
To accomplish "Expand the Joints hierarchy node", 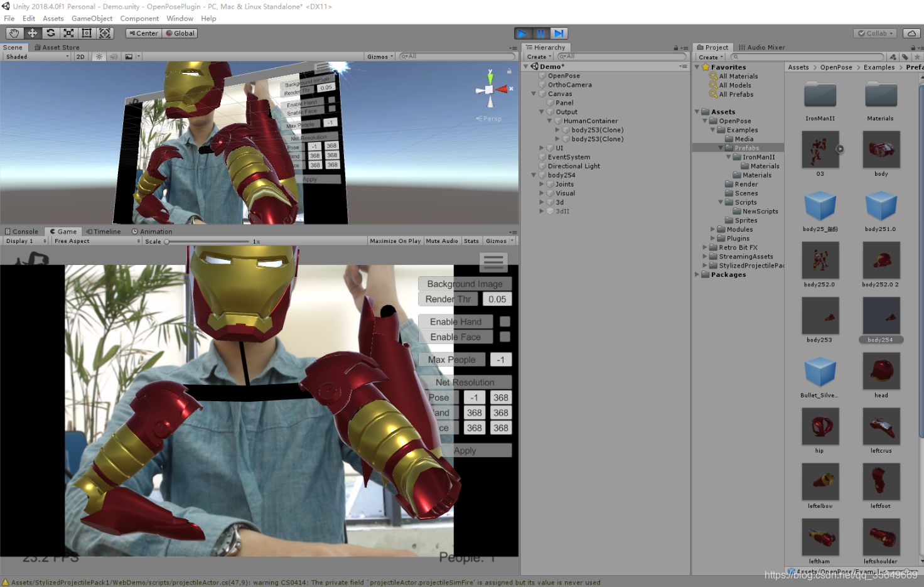I will click(542, 185).
